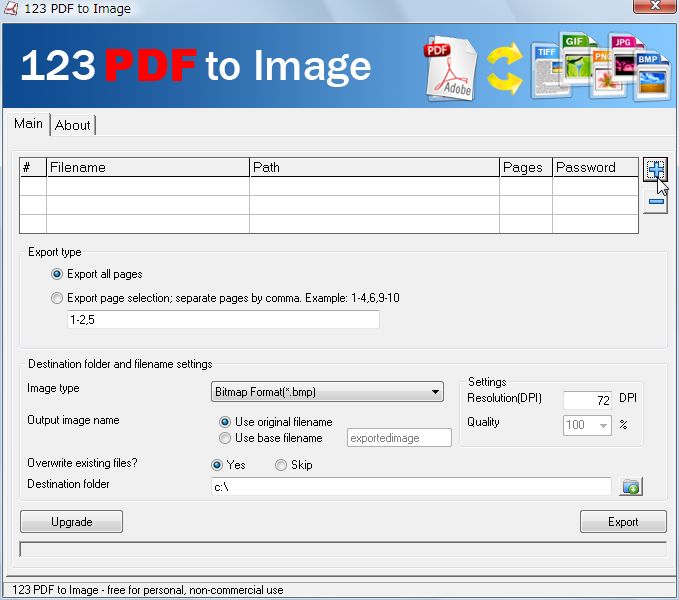Browse for destination folder using folder icon
The height and width of the screenshot is (600, 679).
coord(631,487)
